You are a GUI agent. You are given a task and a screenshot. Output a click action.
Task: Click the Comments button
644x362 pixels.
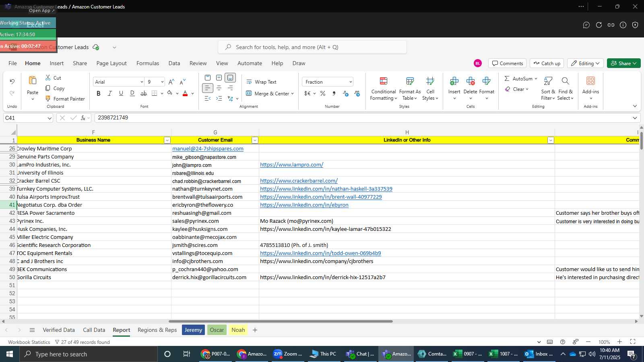(x=507, y=63)
